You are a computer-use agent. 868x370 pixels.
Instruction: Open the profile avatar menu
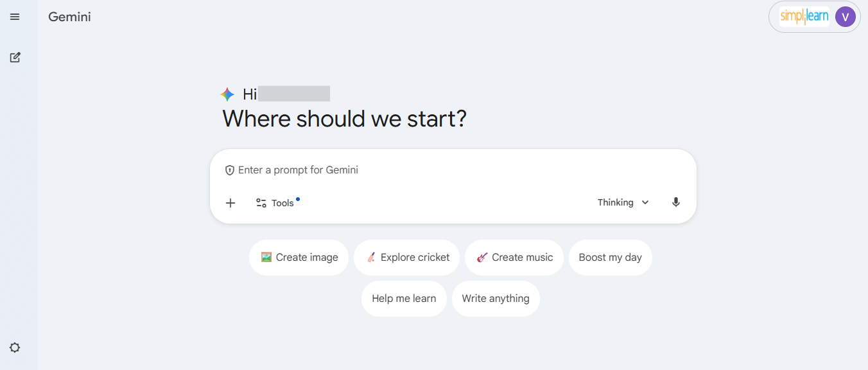pyautogui.click(x=846, y=17)
